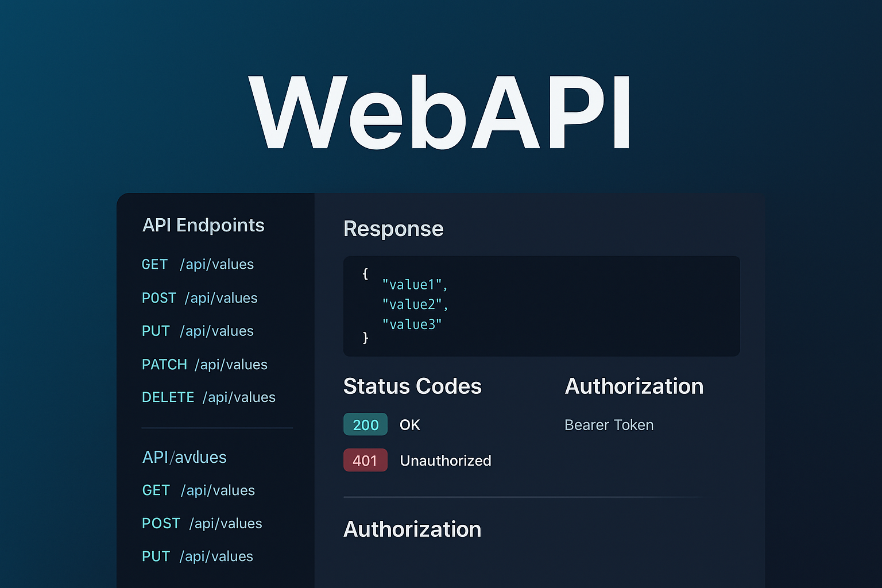Screen dimensions: 882x588
Task: Click the Authorization heading below the 401 row
Action: coord(412,529)
